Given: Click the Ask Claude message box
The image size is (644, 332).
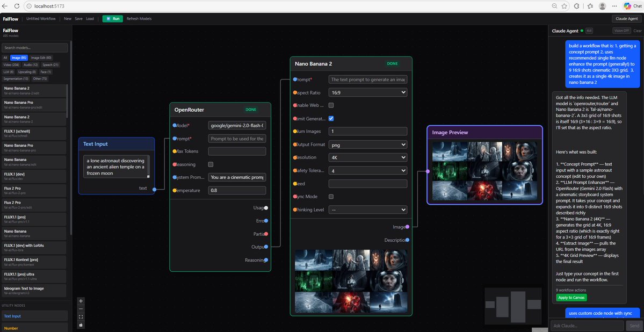Looking at the screenshot, I should point(587,326).
